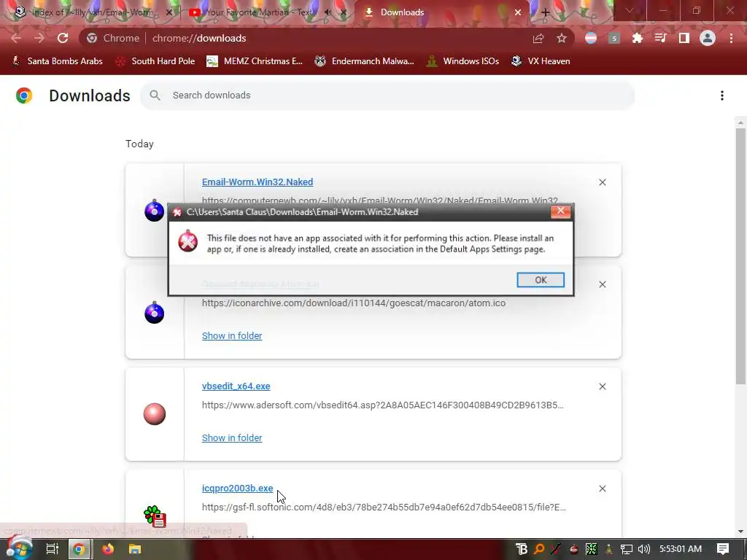Open the notification center icon
Image resolution: width=747 pixels, height=560 pixels.
click(x=723, y=549)
